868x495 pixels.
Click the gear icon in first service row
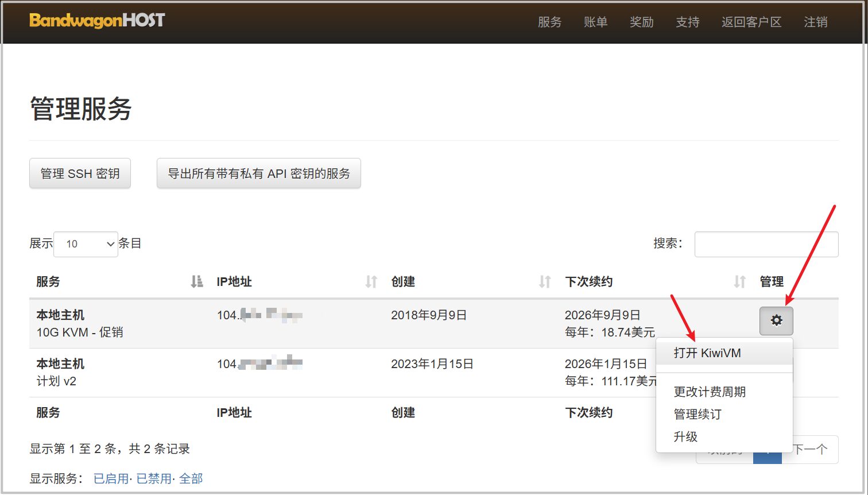point(776,320)
